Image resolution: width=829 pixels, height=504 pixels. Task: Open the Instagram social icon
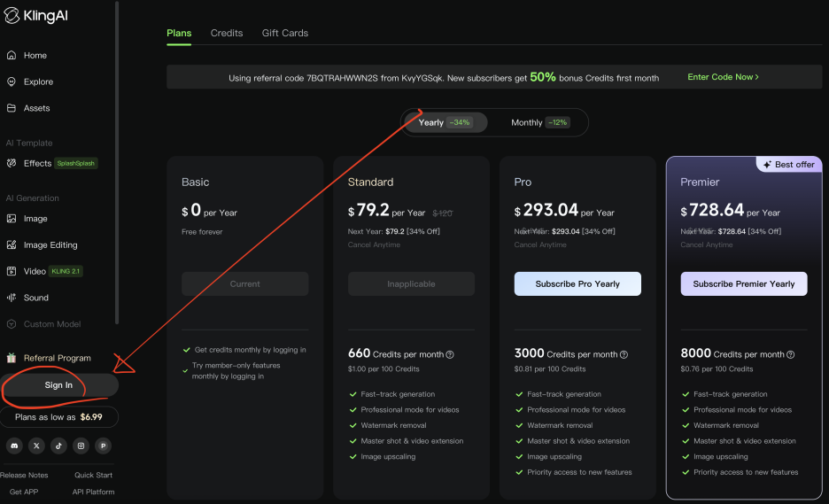81,446
